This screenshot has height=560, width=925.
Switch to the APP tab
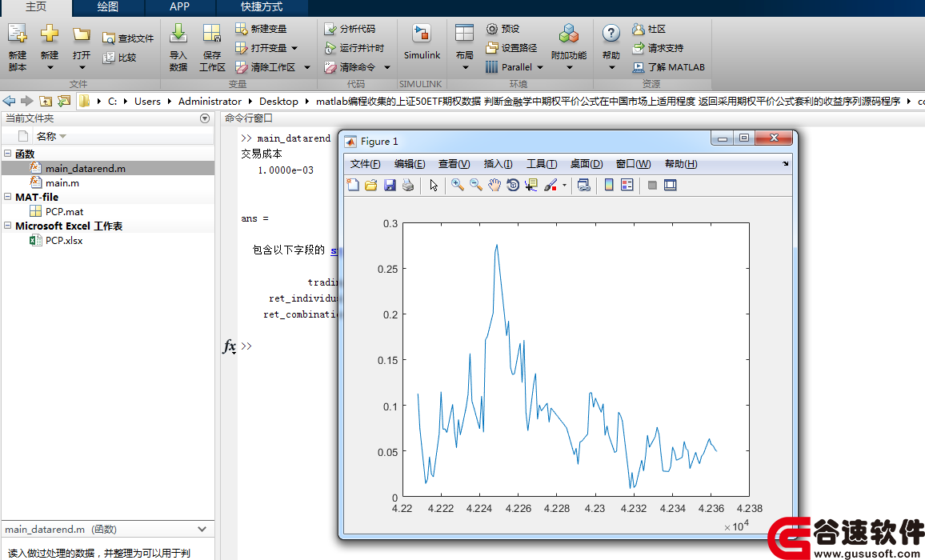pos(179,7)
